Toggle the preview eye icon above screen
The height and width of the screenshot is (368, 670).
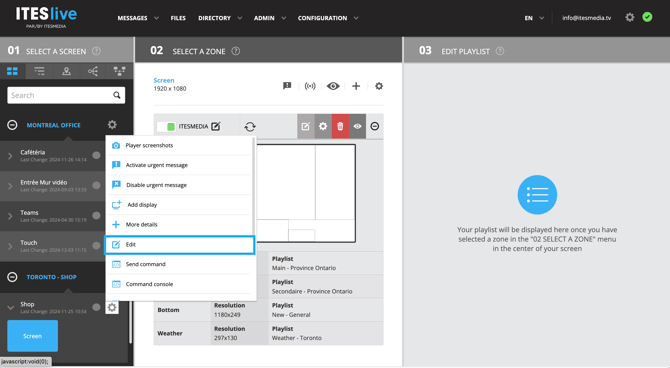[333, 86]
